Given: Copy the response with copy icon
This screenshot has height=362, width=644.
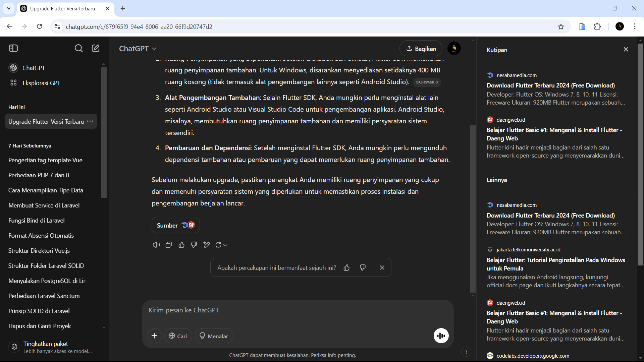Looking at the screenshot, I should pos(169,245).
